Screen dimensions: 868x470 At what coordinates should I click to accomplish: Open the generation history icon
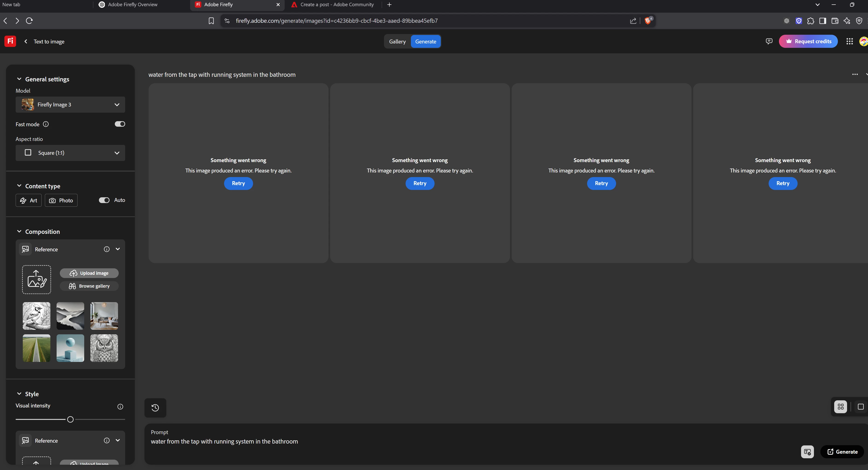[x=155, y=408]
